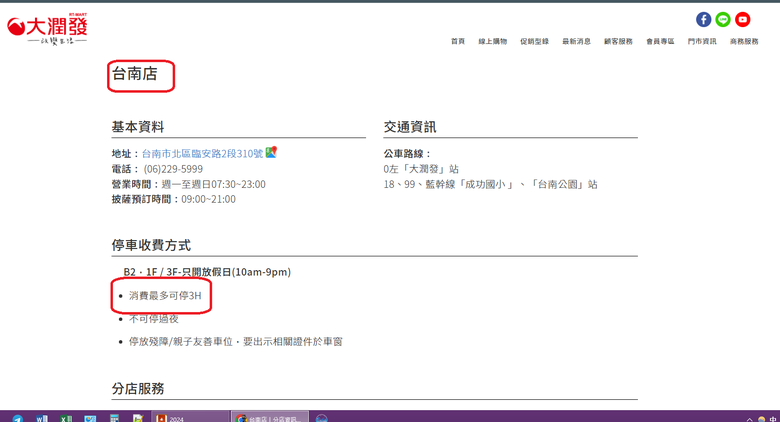The height and width of the screenshot is (422, 780).
Task: Click the 0左「大潤發」站 bus line
Action: (x=421, y=169)
